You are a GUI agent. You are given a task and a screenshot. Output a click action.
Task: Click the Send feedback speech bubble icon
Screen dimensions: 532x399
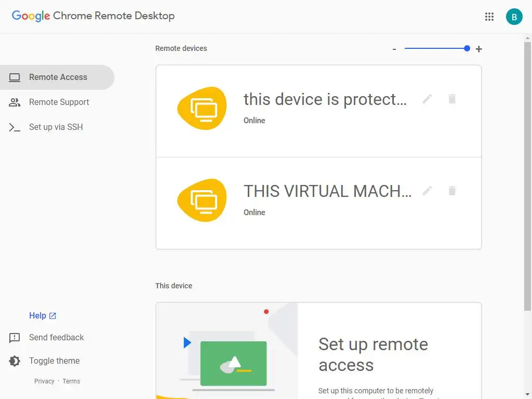[x=15, y=338]
